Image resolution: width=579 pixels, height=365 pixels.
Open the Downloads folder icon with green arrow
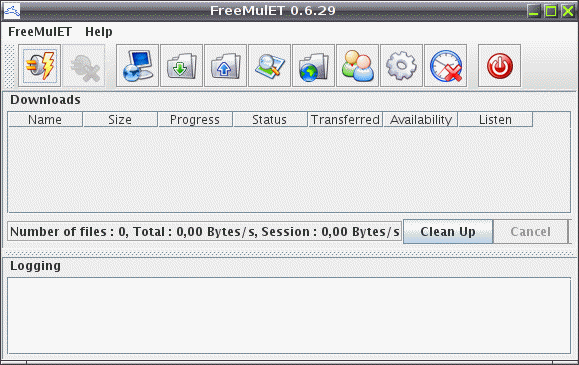click(x=181, y=66)
